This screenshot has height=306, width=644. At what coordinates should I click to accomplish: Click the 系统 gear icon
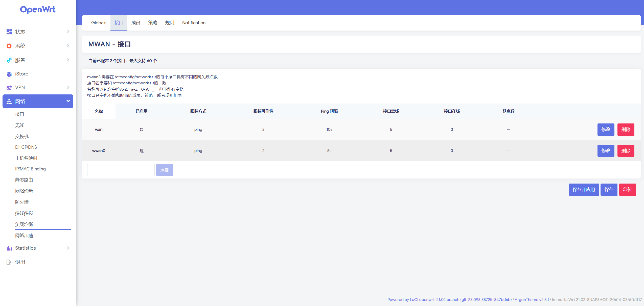coord(9,46)
